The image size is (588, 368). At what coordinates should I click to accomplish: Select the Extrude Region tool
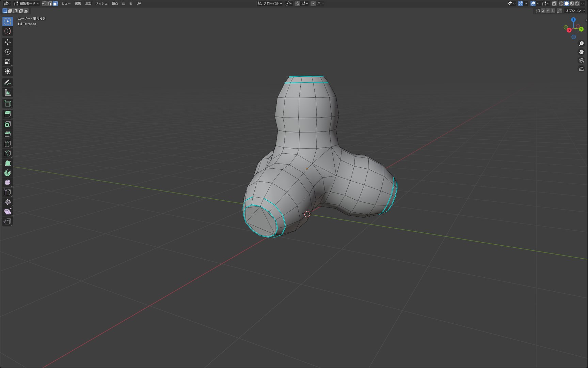point(7,114)
